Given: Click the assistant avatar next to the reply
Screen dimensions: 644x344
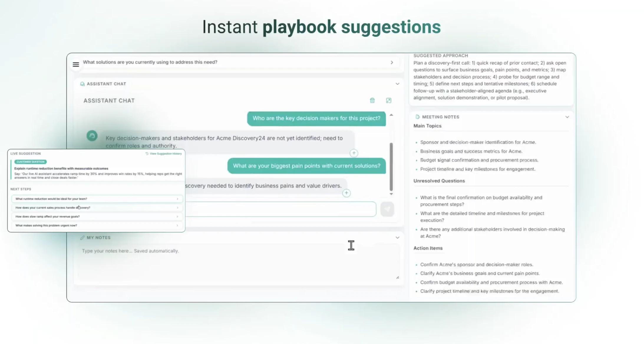Looking at the screenshot, I should 92,136.
